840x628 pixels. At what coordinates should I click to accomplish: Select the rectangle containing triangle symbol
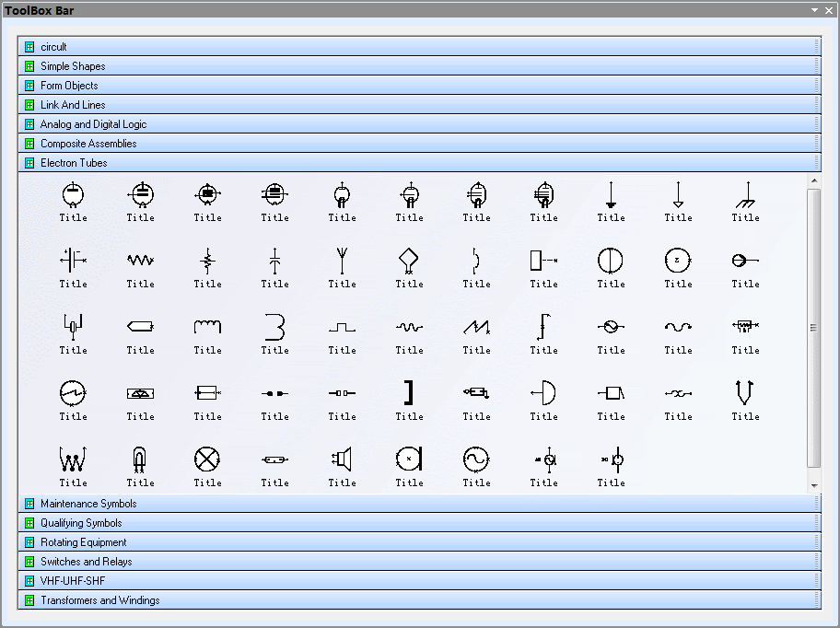[140, 393]
